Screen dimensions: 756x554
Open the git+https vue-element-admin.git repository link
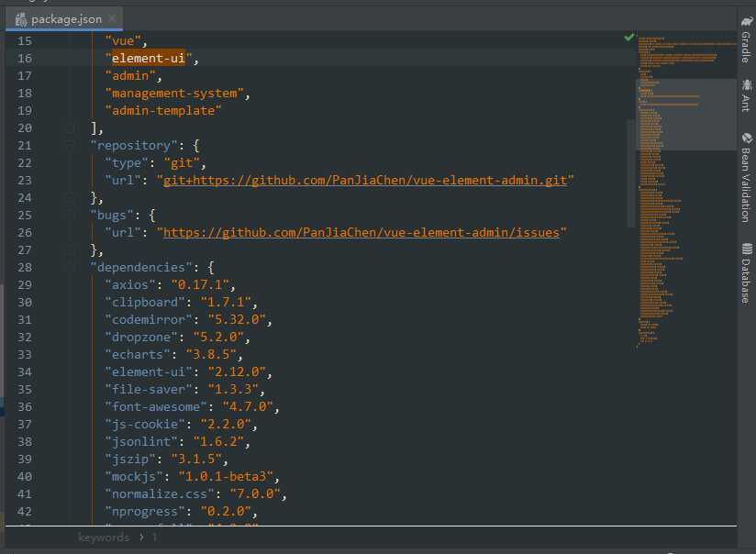pos(365,181)
